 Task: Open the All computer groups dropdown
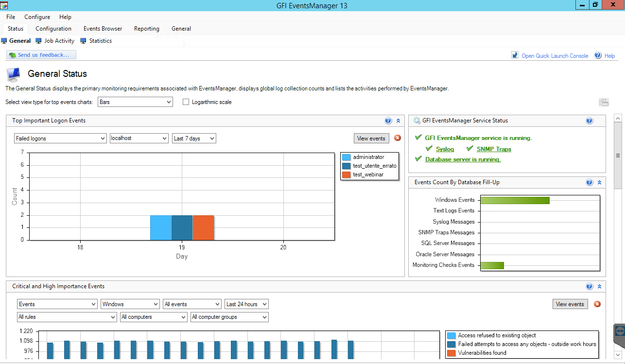229,317
